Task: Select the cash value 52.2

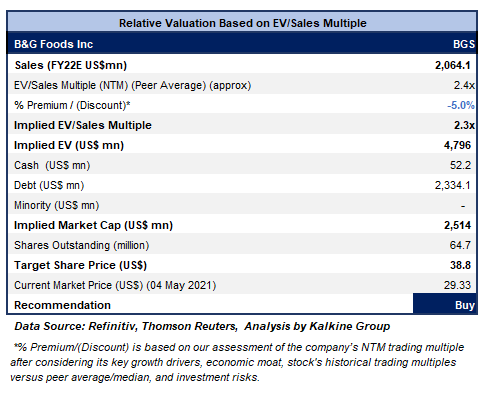Action: click(x=460, y=165)
